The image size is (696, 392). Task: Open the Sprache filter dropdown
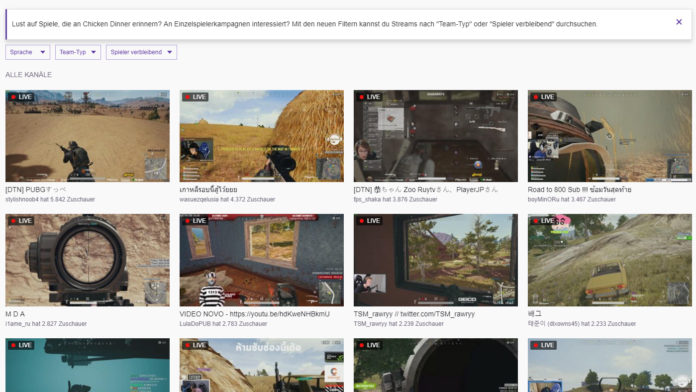pyautogui.click(x=28, y=52)
